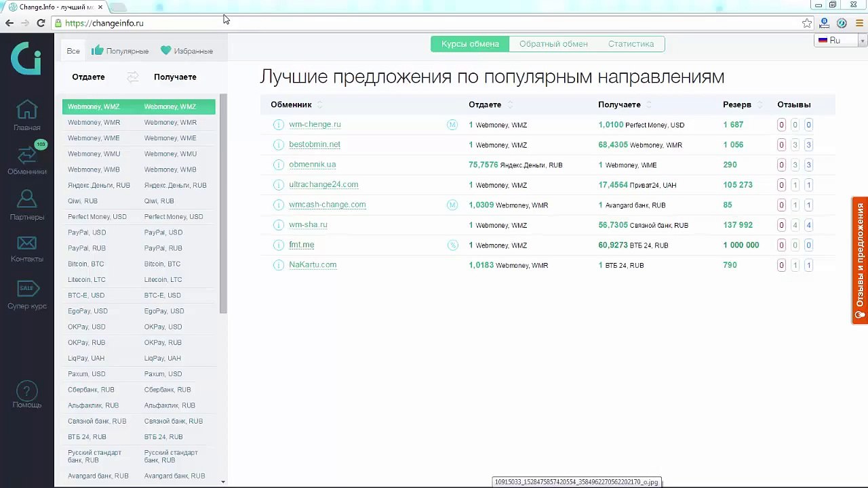
Task: Select Perfect Money, USD in Отдаете column
Action: [x=97, y=217]
